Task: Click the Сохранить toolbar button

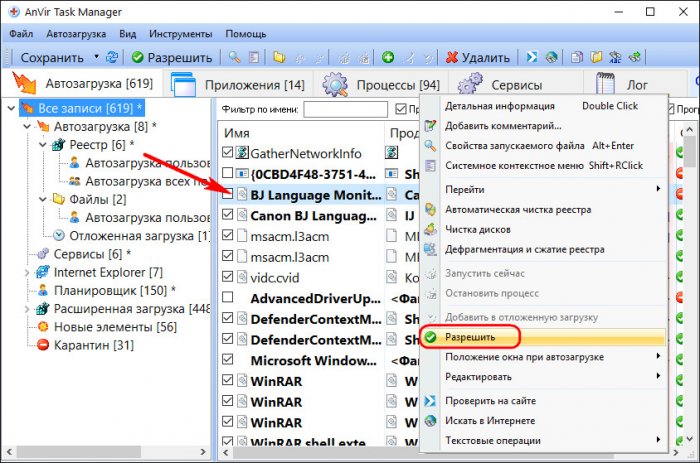Action: click(52, 58)
